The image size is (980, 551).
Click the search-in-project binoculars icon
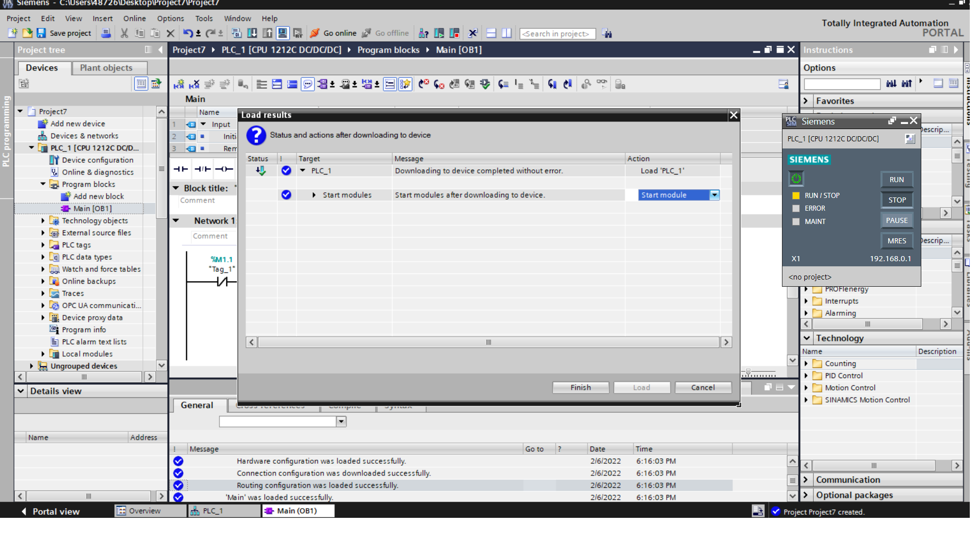tap(607, 34)
